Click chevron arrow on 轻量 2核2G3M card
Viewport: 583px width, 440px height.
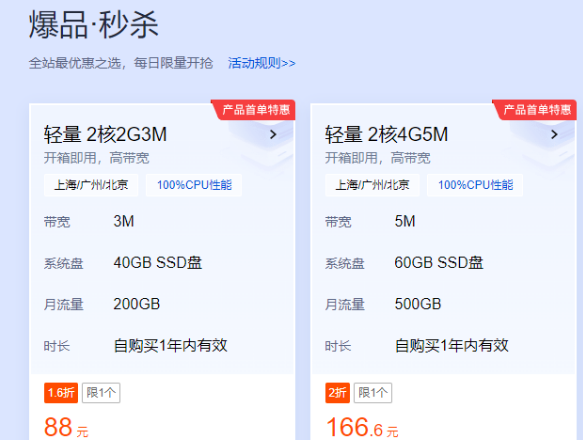coord(273,135)
